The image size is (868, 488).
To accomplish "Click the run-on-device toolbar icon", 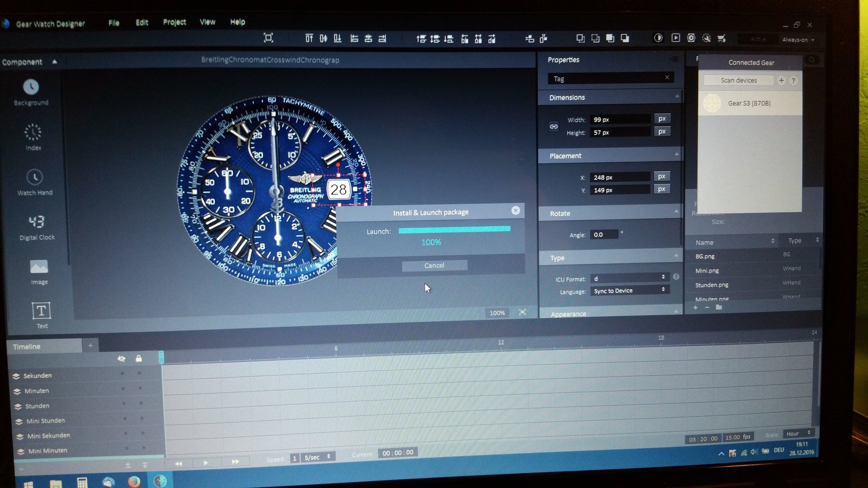I will 691,38.
